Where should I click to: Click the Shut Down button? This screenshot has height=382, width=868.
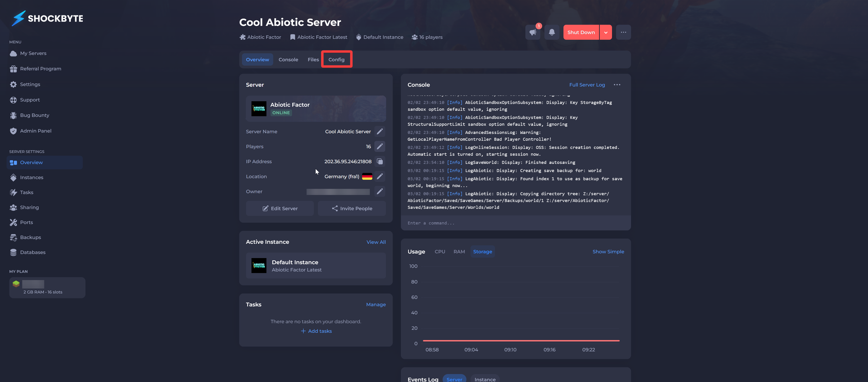tap(581, 32)
